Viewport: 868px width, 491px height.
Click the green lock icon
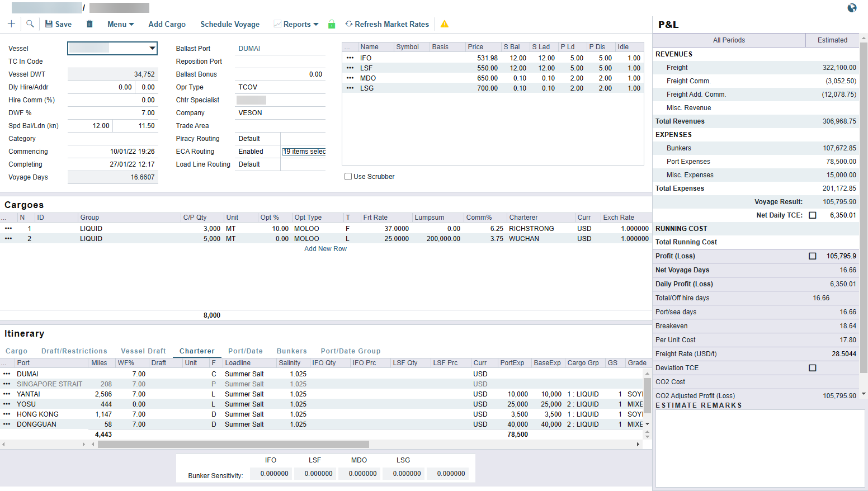click(x=332, y=24)
